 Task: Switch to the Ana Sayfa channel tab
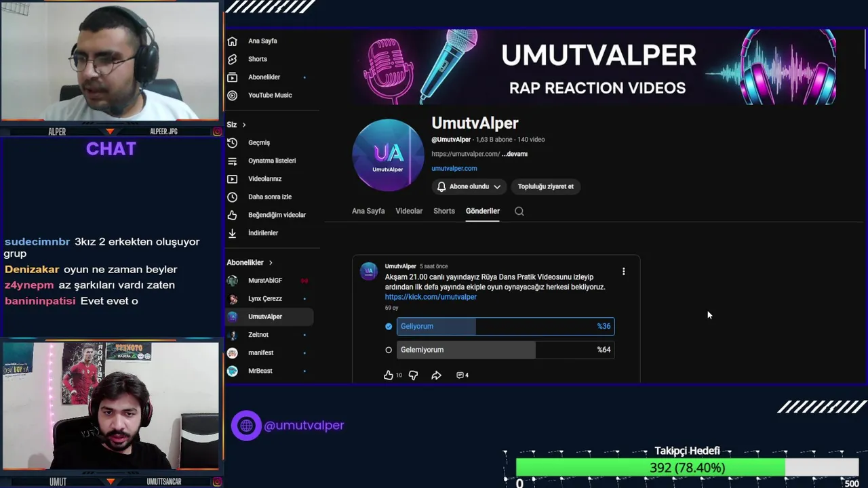pos(368,211)
